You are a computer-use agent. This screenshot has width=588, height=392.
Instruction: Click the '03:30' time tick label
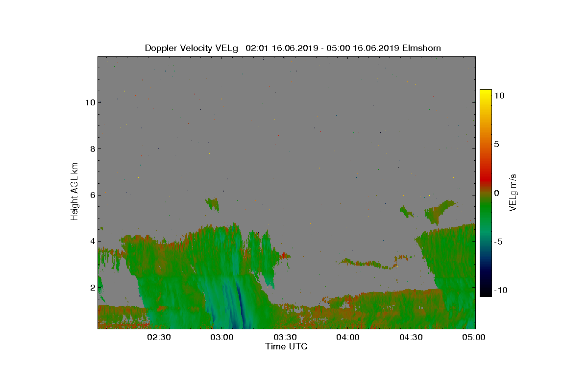click(284, 337)
